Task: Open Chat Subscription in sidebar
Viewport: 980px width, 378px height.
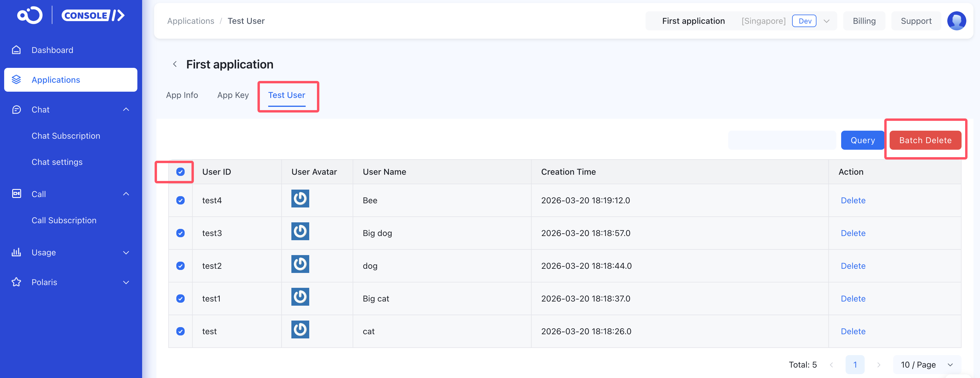Action: (66, 136)
